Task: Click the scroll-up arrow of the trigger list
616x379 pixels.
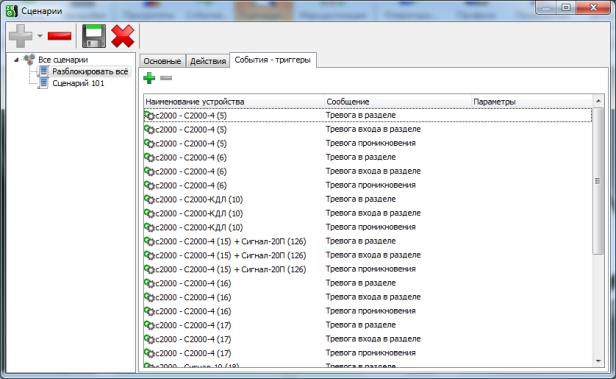Action: pyautogui.click(x=598, y=101)
